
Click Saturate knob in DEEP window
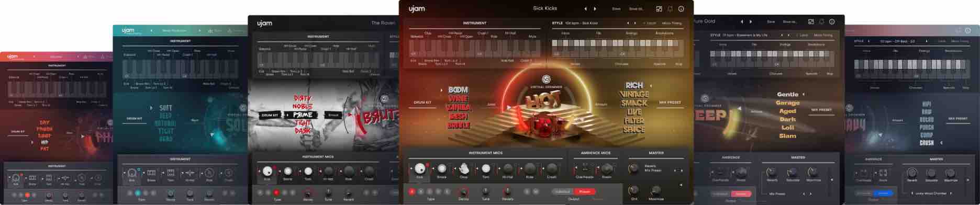click(792, 172)
